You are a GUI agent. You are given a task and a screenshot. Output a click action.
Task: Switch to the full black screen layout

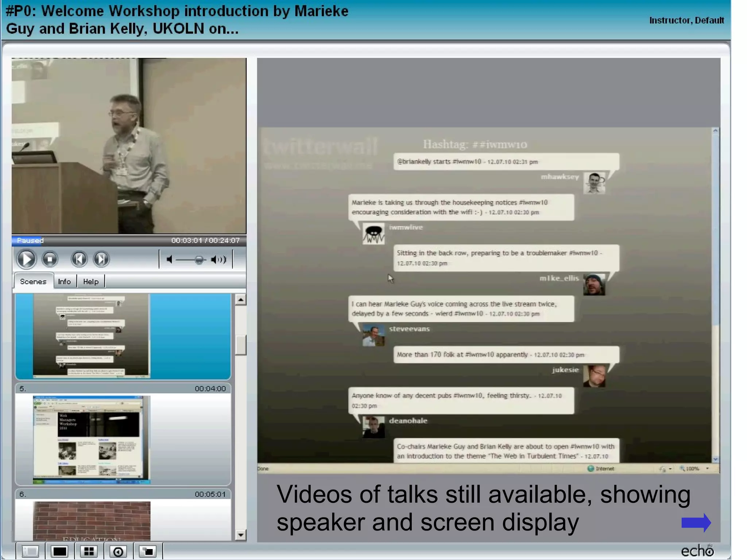click(x=60, y=551)
